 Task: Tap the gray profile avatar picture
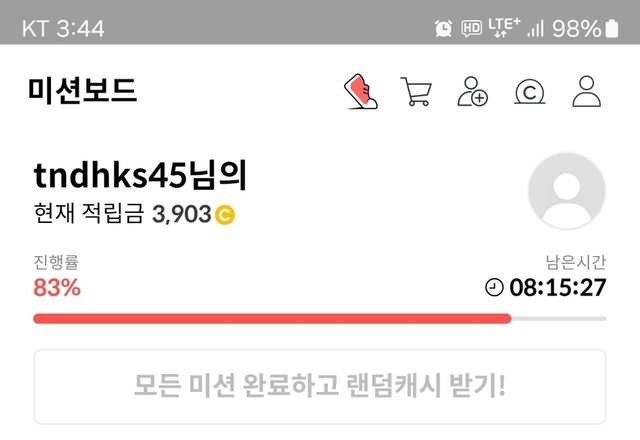567,191
